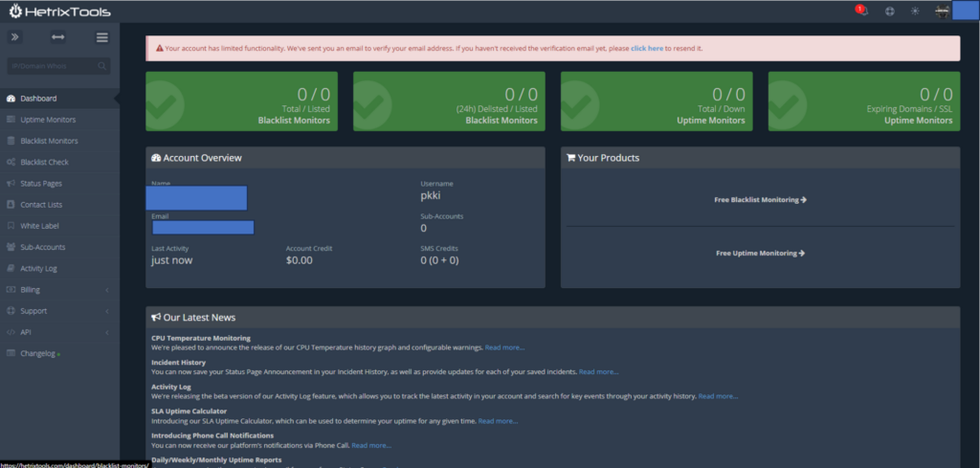Toggle light/dark theme sun icon
The image size is (980, 468).
click(x=915, y=11)
